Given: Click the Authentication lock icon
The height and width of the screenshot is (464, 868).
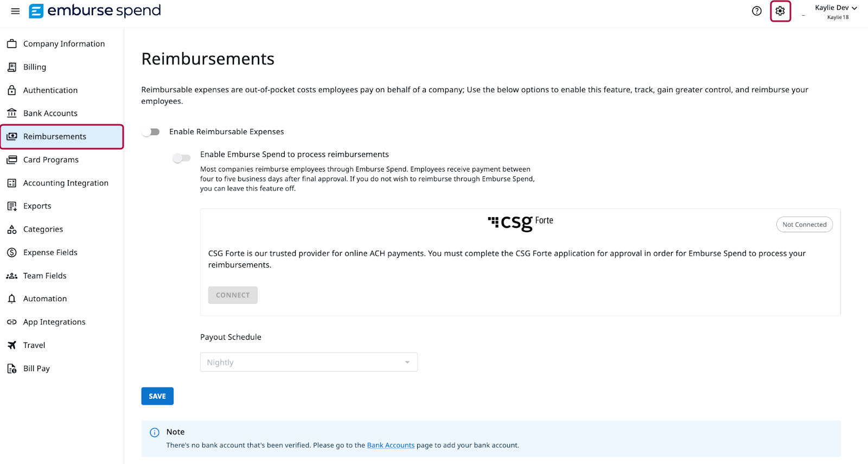Looking at the screenshot, I should coord(12,90).
